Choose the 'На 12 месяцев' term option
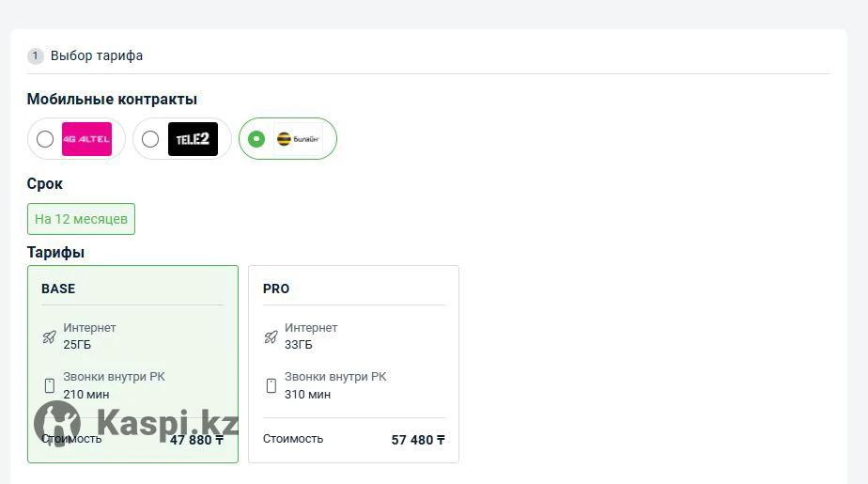 point(81,219)
